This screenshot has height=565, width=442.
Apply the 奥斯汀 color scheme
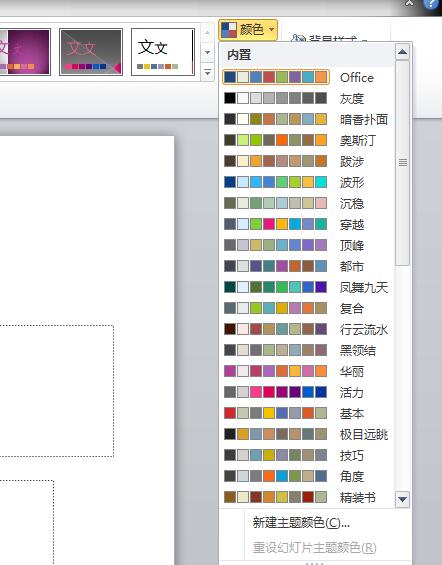[x=307, y=140]
